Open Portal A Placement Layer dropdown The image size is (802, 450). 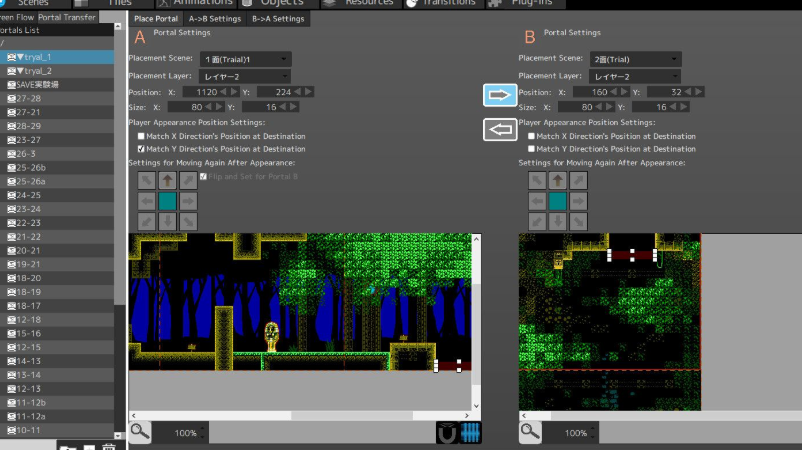click(246, 77)
